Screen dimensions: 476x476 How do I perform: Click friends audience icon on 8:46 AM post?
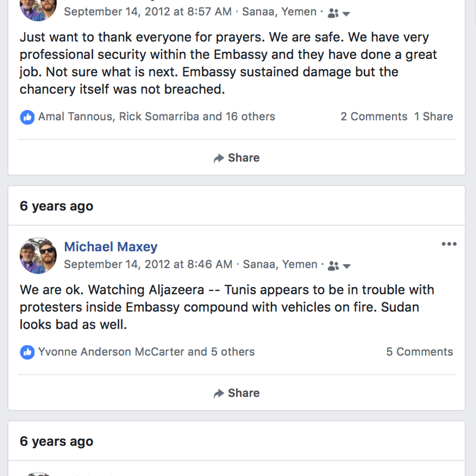(x=333, y=266)
